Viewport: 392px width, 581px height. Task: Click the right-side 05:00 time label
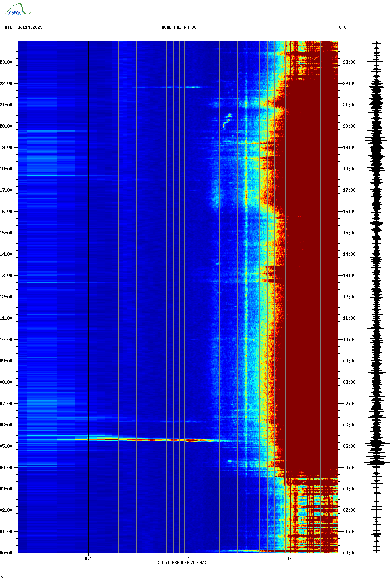tap(349, 446)
